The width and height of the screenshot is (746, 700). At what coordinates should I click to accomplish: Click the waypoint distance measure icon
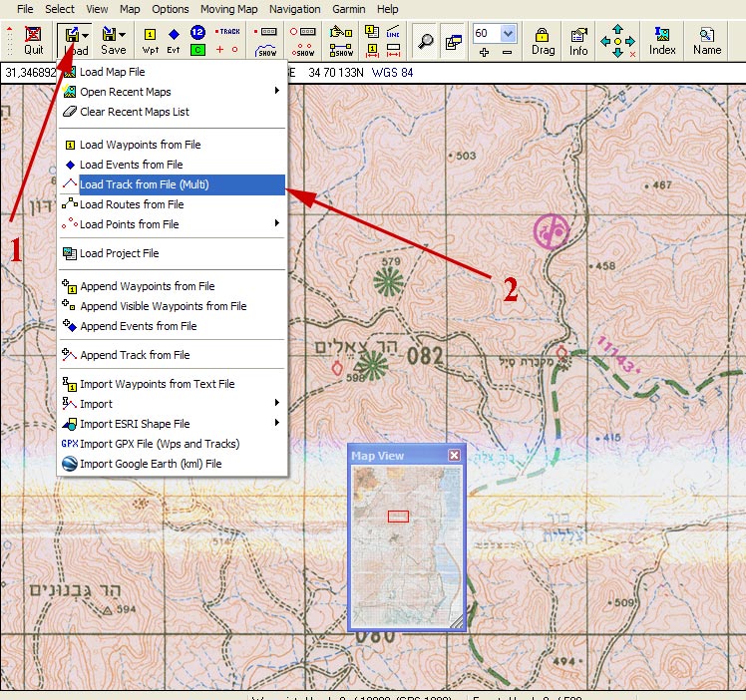click(372, 50)
